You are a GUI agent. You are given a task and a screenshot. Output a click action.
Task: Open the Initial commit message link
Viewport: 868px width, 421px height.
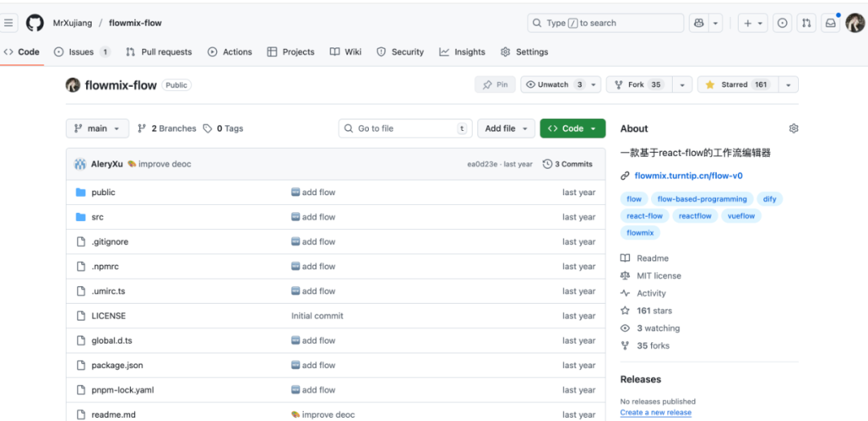317,316
